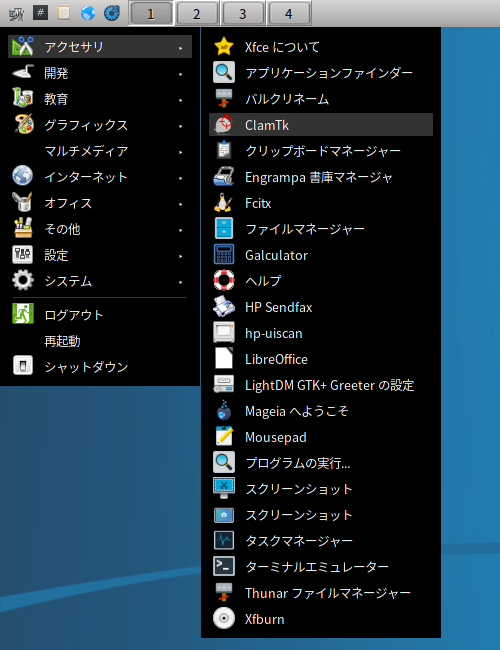500x650 pixels.
Task: Open the Xfce について star icon
Action: click(x=224, y=46)
